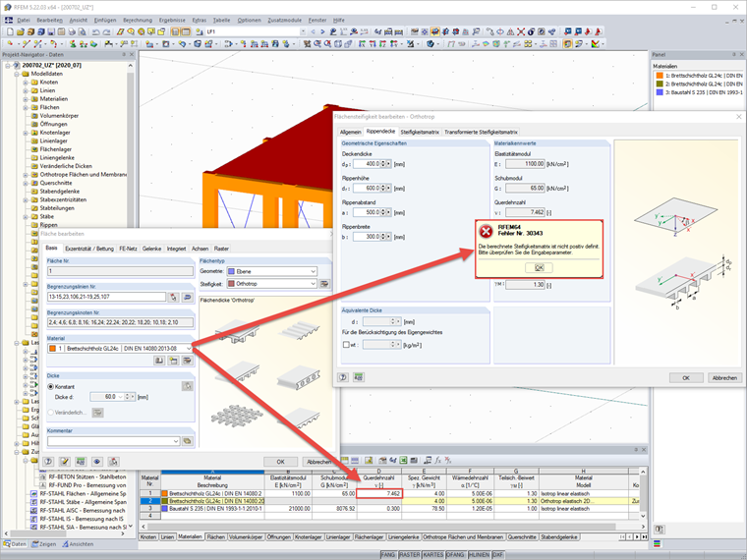This screenshot has height=560, width=747.
Task: Click the blue Baustahl S 235 swatch in Panel
Action: [x=660, y=92]
